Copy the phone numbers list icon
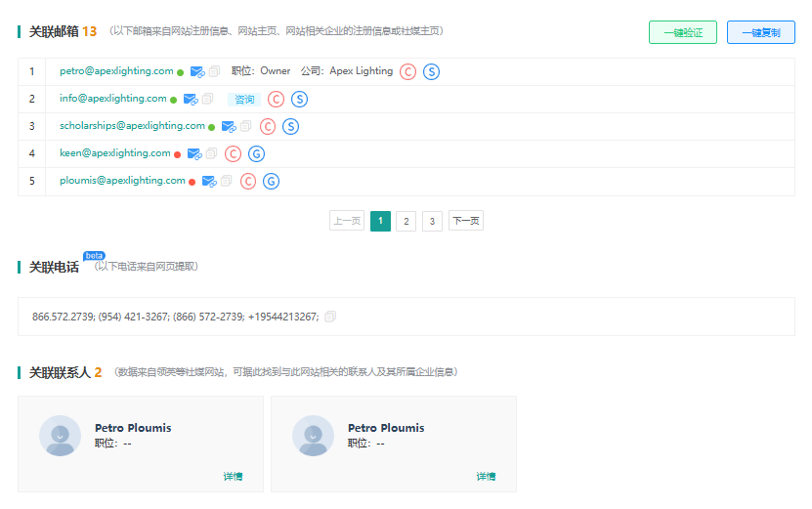The image size is (812, 509). point(330,317)
